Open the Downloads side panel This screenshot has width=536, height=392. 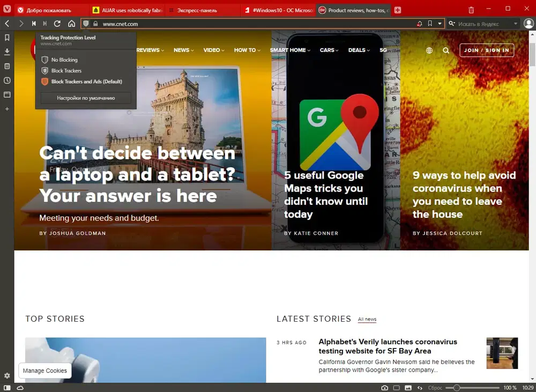coord(7,51)
